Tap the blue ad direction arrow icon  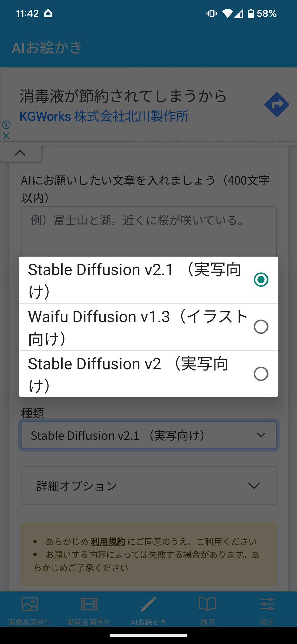tap(277, 105)
